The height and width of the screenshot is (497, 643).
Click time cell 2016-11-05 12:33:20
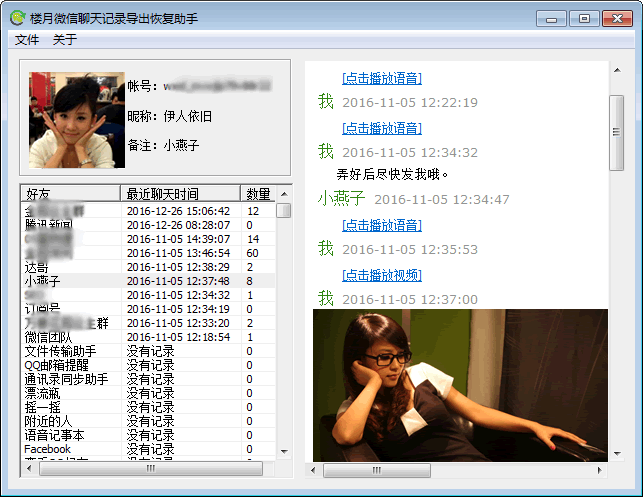click(178, 323)
